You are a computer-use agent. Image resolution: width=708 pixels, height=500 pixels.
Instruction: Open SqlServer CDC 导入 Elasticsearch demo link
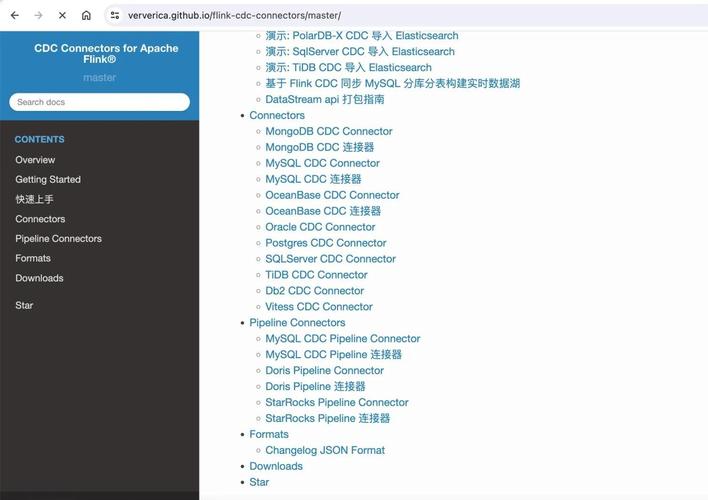(x=360, y=51)
